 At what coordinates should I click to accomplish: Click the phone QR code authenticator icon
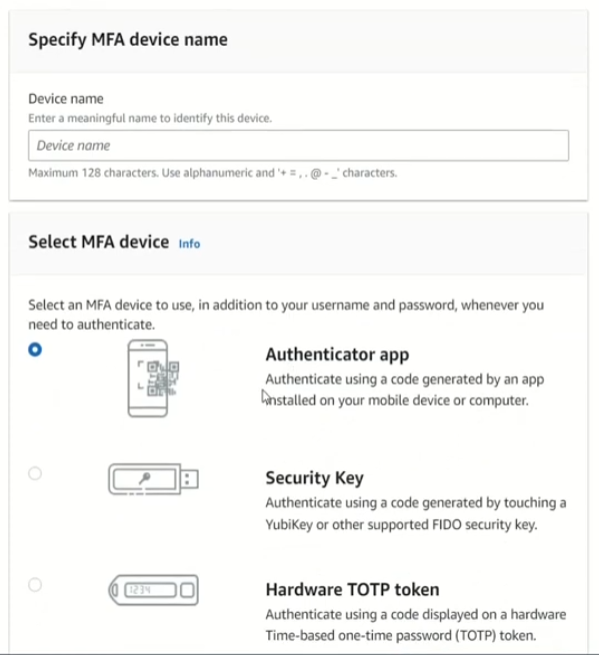point(153,378)
